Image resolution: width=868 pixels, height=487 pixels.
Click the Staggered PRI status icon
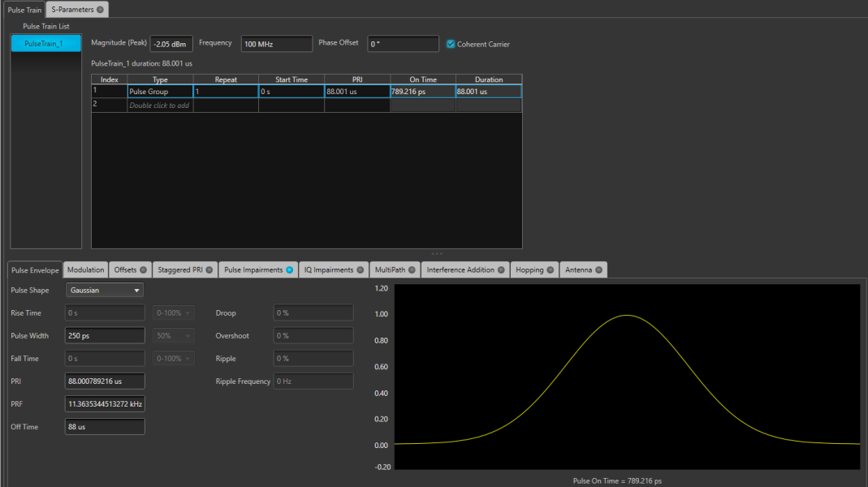pyautogui.click(x=207, y=269)
